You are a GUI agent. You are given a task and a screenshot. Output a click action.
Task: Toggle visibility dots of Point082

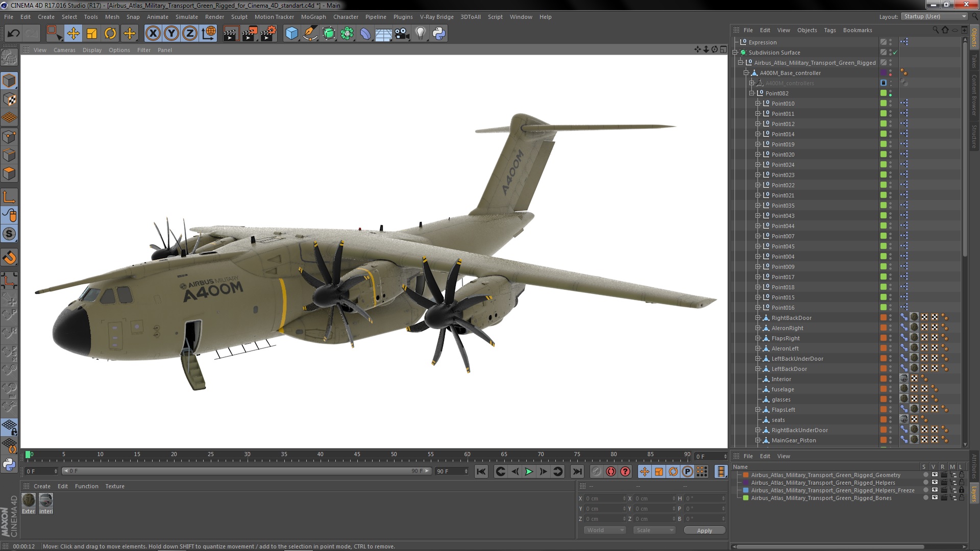[x=891, y=93]
